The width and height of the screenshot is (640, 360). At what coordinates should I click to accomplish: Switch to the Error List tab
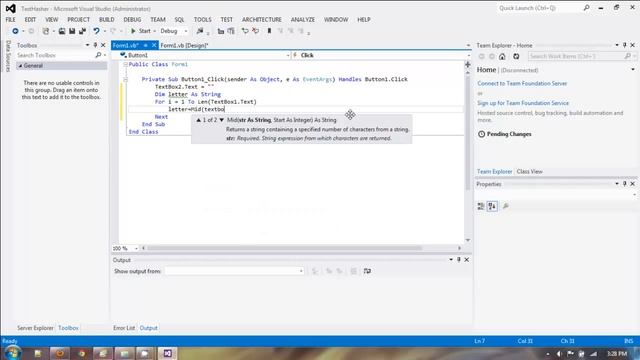coord(124,328)
